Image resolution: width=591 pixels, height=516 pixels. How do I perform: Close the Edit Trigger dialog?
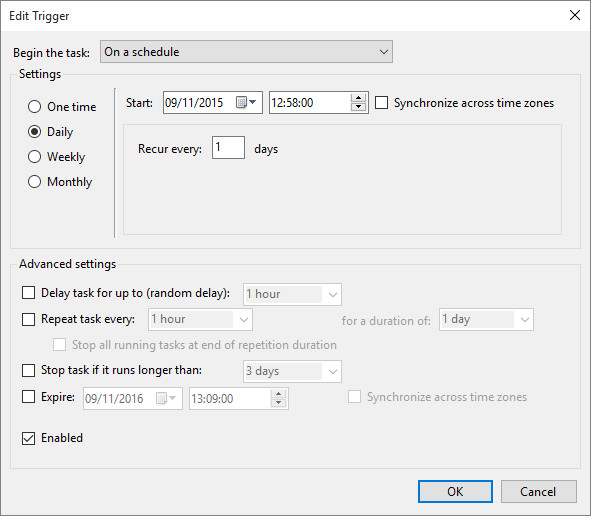575,15
